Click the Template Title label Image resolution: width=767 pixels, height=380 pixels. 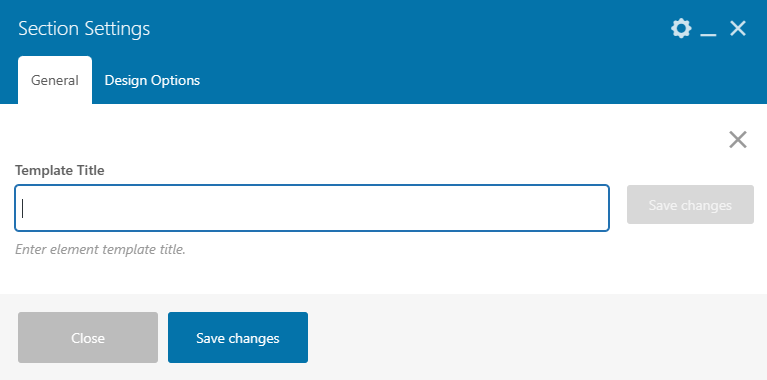[x=60, y=170]
